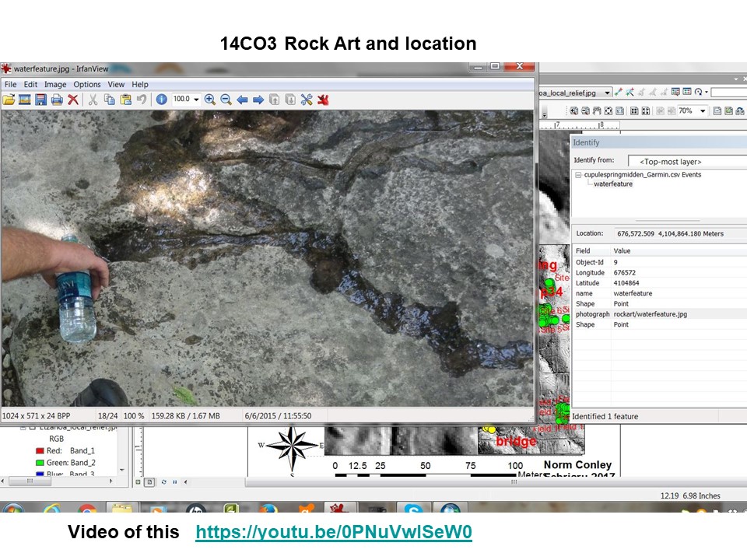Screen dimensions: 747x560
Task: Open the image Information icon
Action: click(161, 100)
